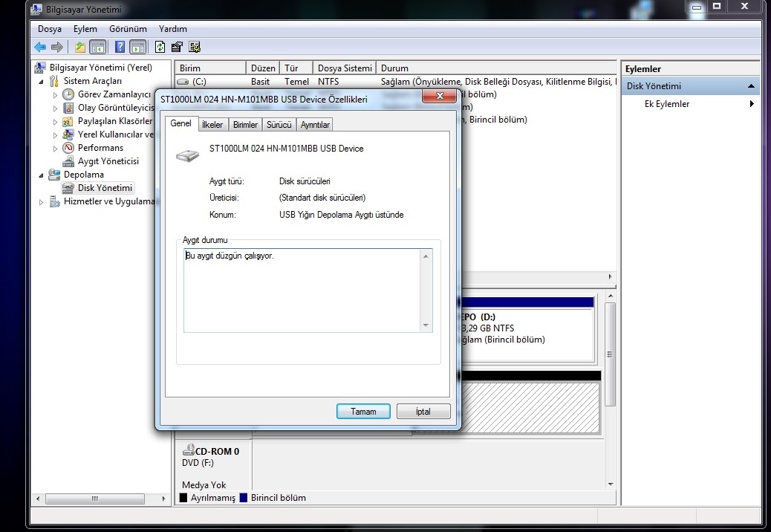
Task: Collapse the Disk Yönetimi actions section
Action: point(752,86)
